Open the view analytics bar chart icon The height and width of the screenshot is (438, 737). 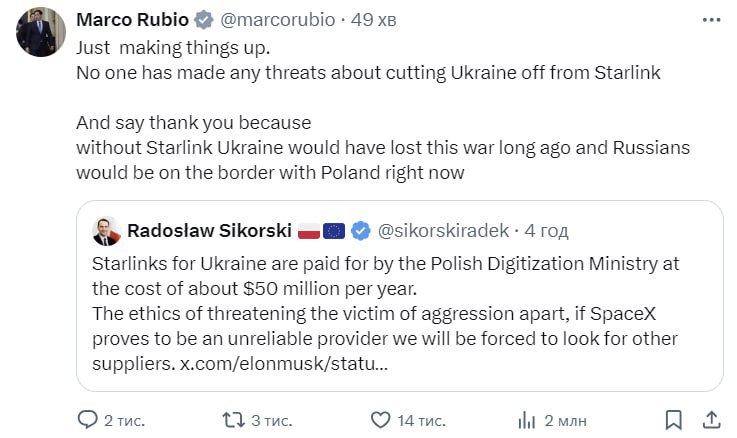[x=526, y=419]
